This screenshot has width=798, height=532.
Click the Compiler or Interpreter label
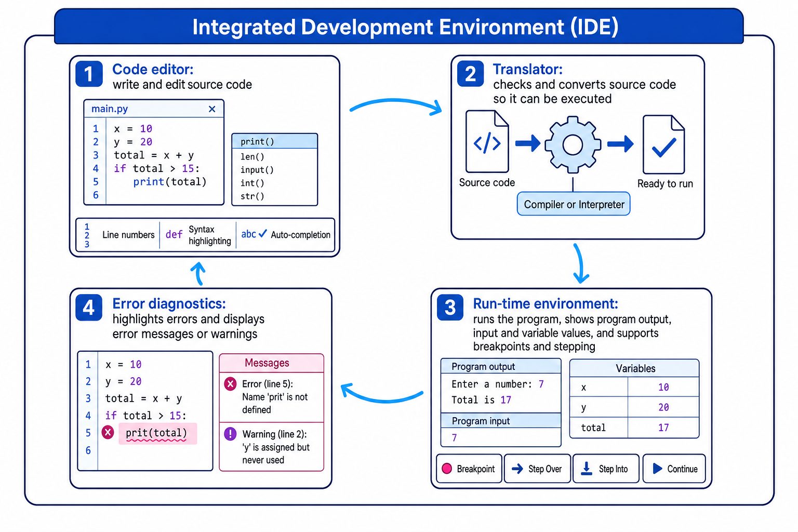tap(574, 204)
